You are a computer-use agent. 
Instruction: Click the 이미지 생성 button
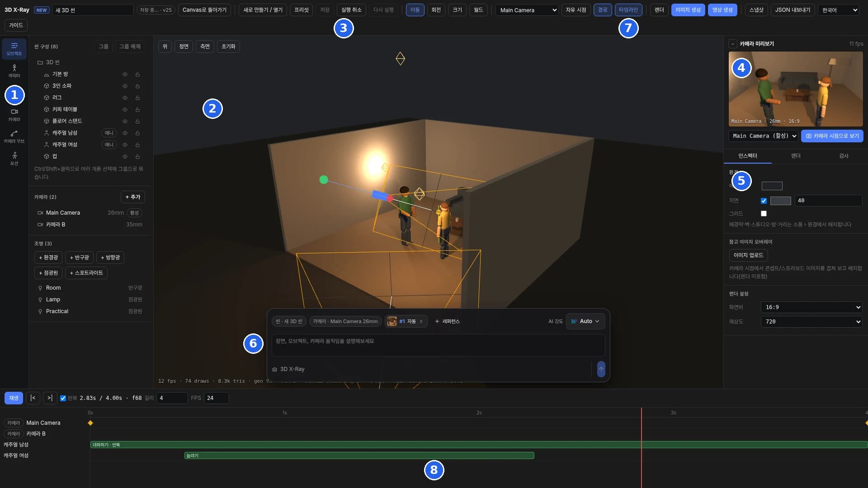click(688, 10)
